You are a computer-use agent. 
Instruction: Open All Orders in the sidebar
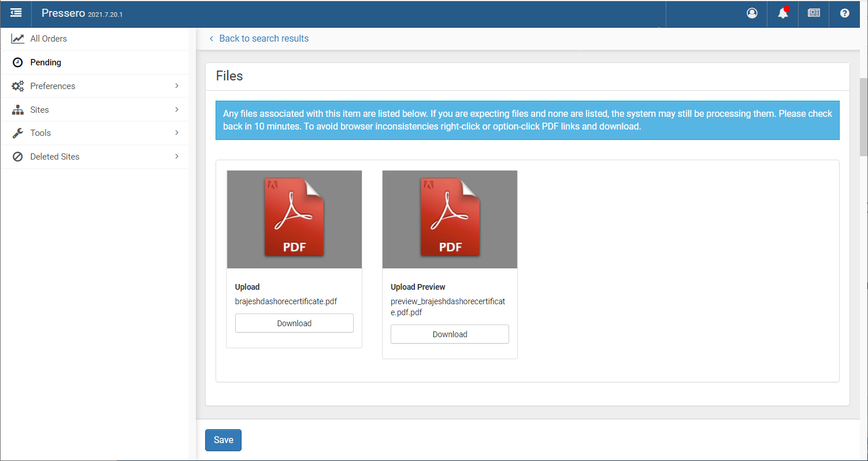49,39
